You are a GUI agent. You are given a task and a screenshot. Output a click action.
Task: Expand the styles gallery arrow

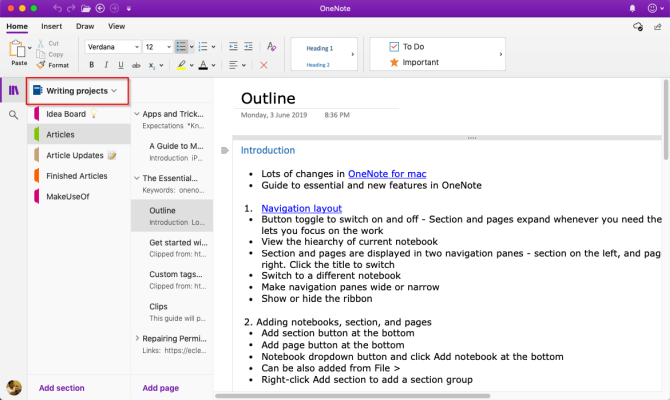click(x=353, y=54)
